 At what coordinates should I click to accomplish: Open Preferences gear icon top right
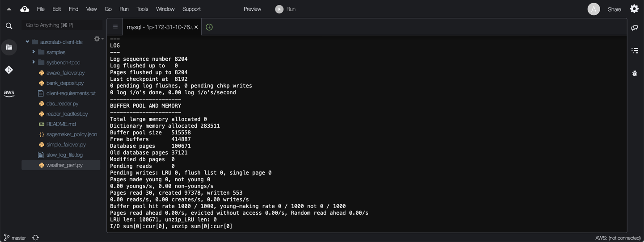click(634, 9)
